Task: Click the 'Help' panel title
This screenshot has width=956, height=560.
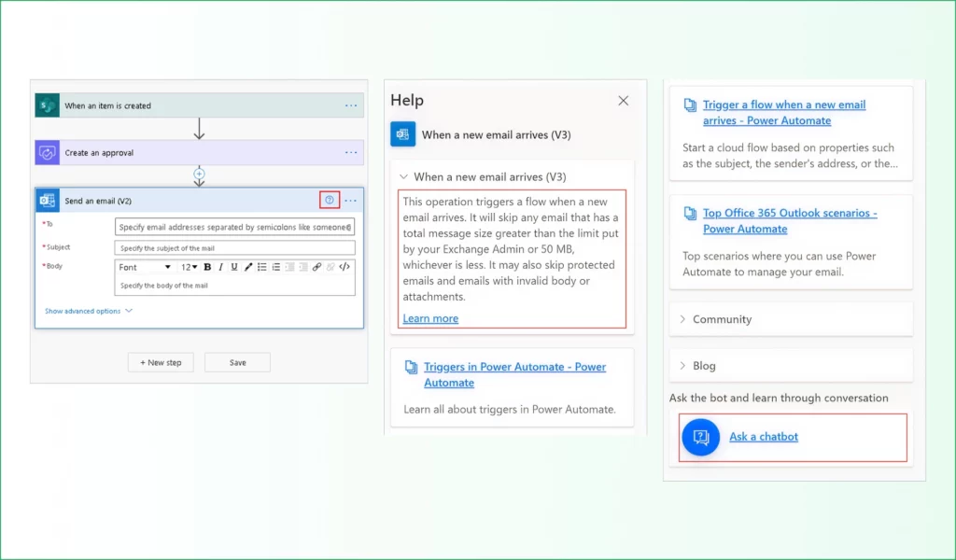Action: coord(407,100)
